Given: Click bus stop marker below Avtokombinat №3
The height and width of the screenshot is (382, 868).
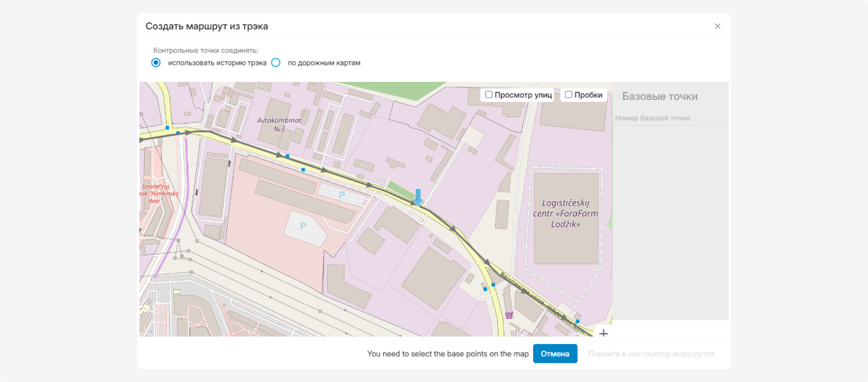Looking at the screenshot, I should tap(287, 156).
